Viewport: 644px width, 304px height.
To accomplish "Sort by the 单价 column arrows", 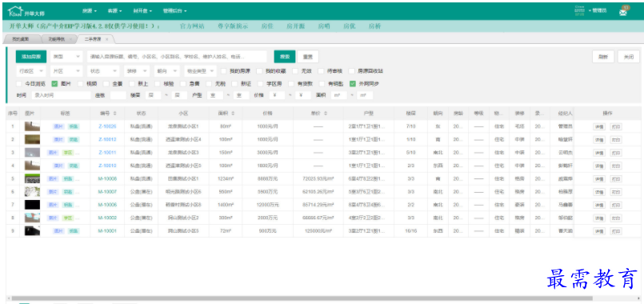I will click(x=326, y=113).
